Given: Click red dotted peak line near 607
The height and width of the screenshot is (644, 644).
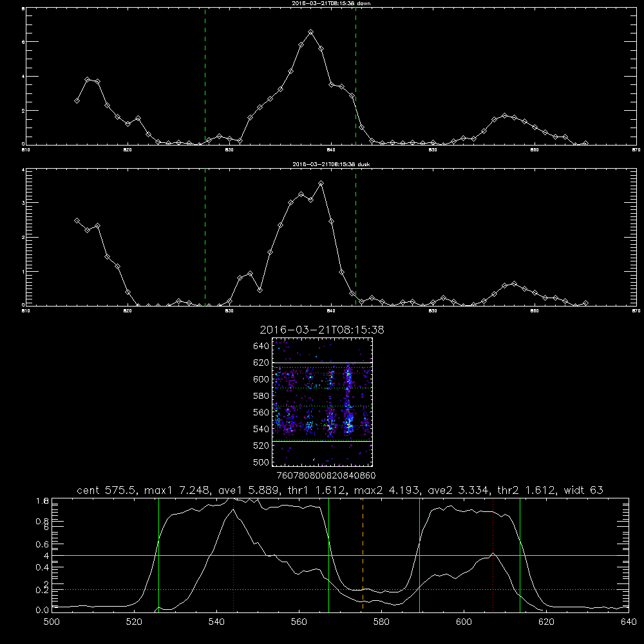Looking at the screenshot, I should tap(493, 554).
